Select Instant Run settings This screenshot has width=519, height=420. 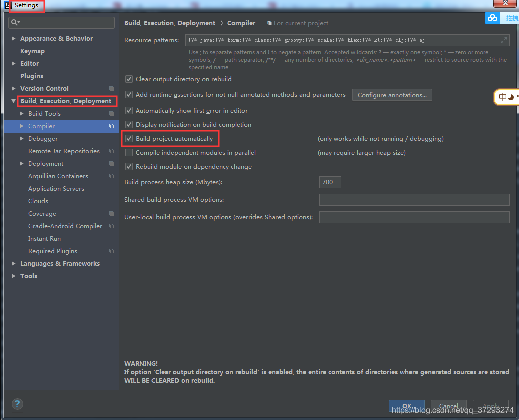tap(44, 238)
